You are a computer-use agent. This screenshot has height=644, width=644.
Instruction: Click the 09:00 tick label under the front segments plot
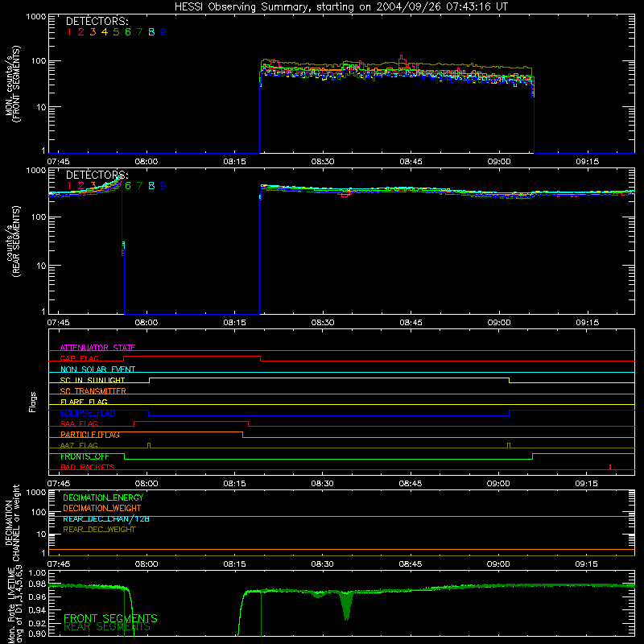(498, 162)
